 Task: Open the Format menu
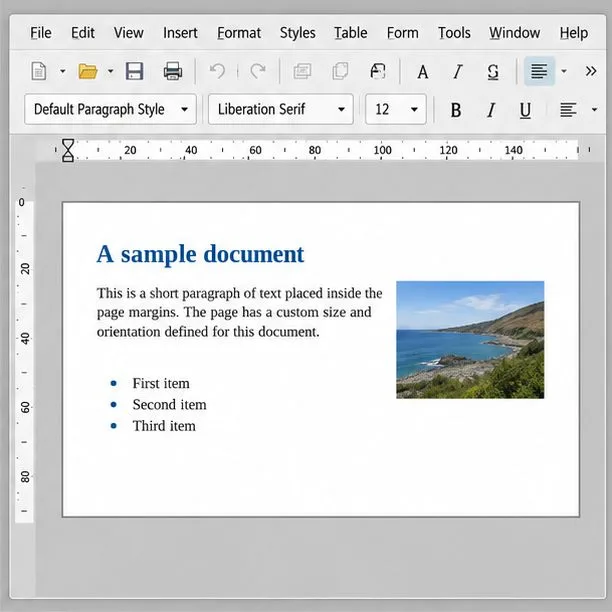click(x=239, y=33)
